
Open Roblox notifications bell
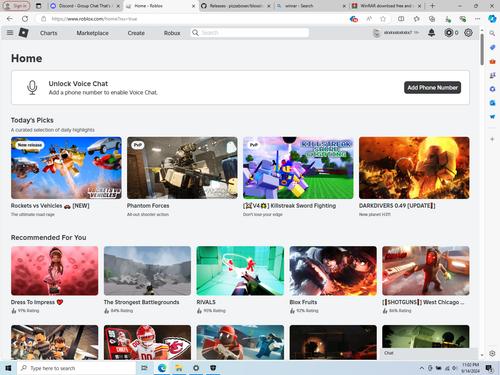pyautogui.click(x=431, y=33)
